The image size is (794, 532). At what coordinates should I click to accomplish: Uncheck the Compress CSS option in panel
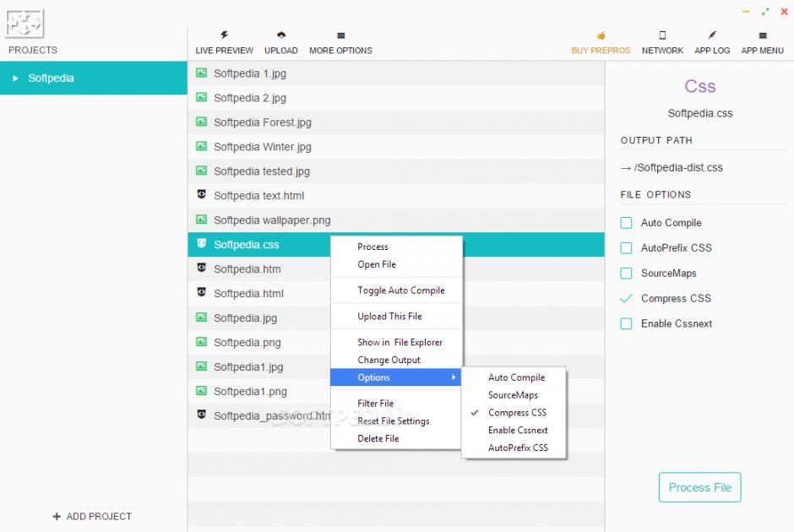click(x=627, y=299)
